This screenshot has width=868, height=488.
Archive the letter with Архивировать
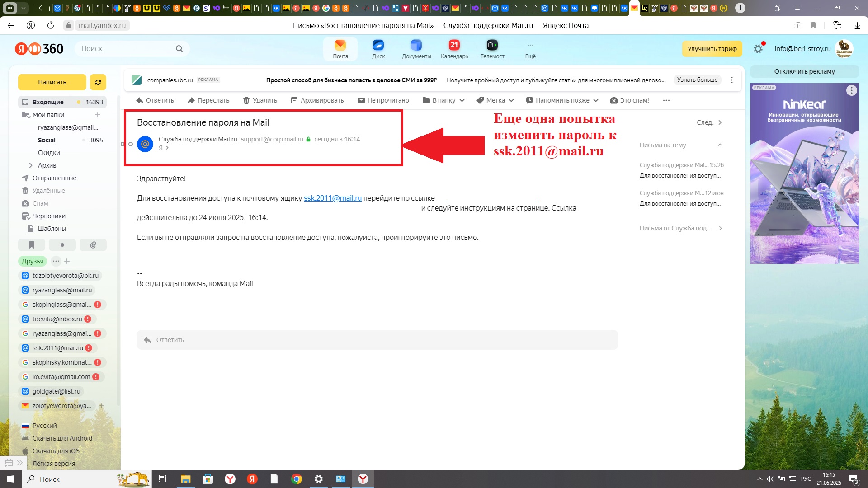pos(317,100)
